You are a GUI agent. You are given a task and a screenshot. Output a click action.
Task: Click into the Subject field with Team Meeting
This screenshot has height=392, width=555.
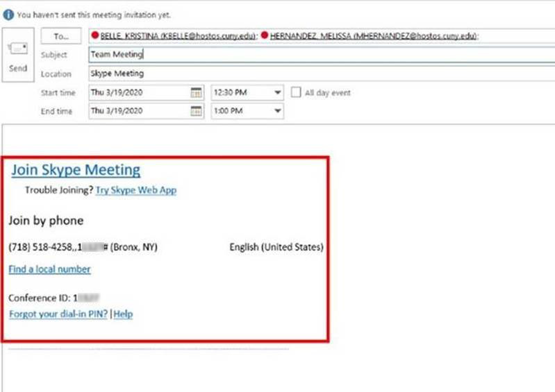pyautogui.click(x=322, y=54)
